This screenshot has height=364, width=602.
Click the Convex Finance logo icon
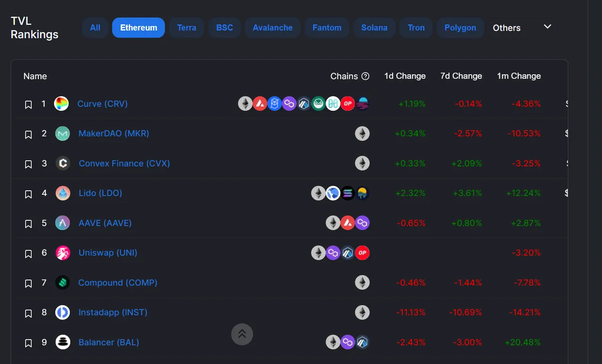(x=63, y=163)
